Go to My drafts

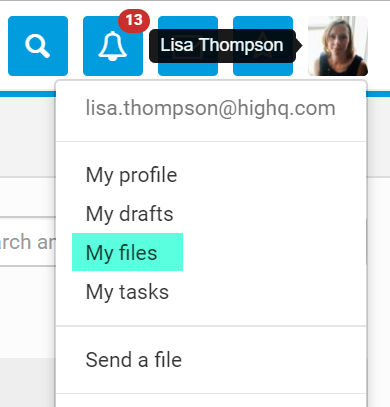129,214
